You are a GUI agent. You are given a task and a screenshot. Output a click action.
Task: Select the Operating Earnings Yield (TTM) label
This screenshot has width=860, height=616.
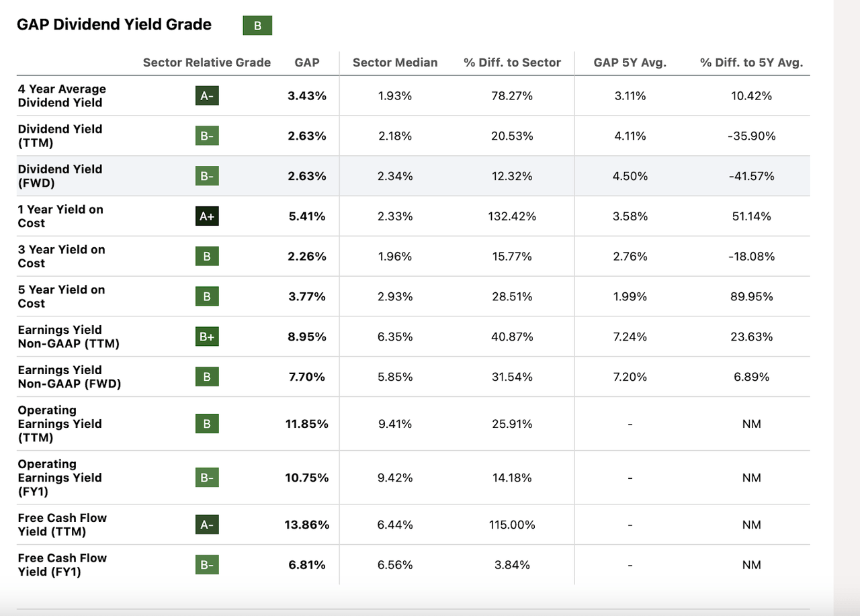click(60, 424)
